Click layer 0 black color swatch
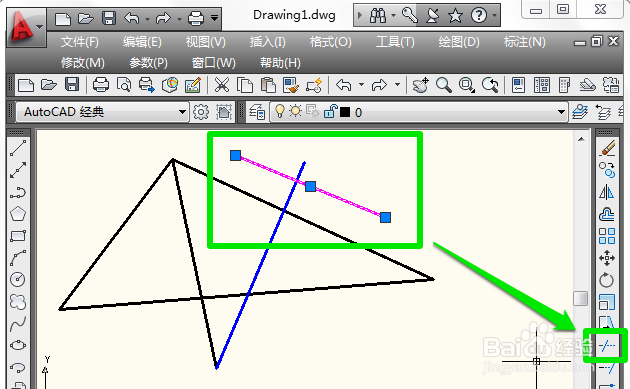 tap(345, 112)
